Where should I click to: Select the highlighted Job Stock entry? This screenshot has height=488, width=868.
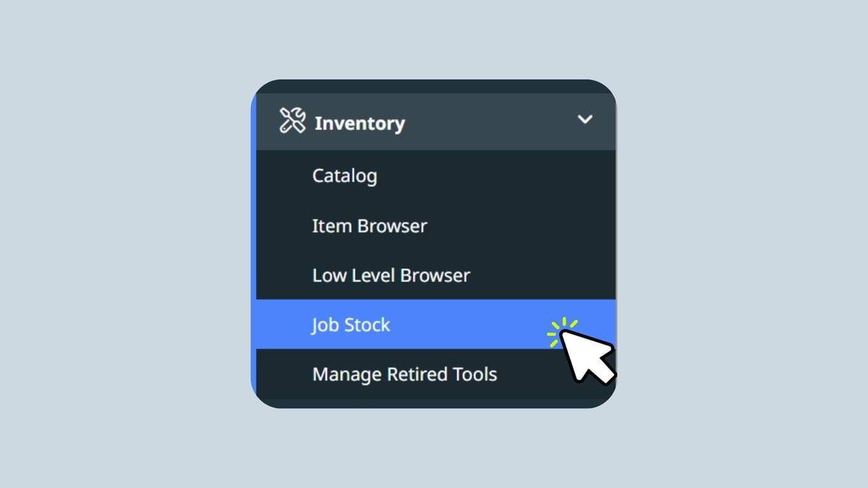pyautogui.click(x=351, y=325)
